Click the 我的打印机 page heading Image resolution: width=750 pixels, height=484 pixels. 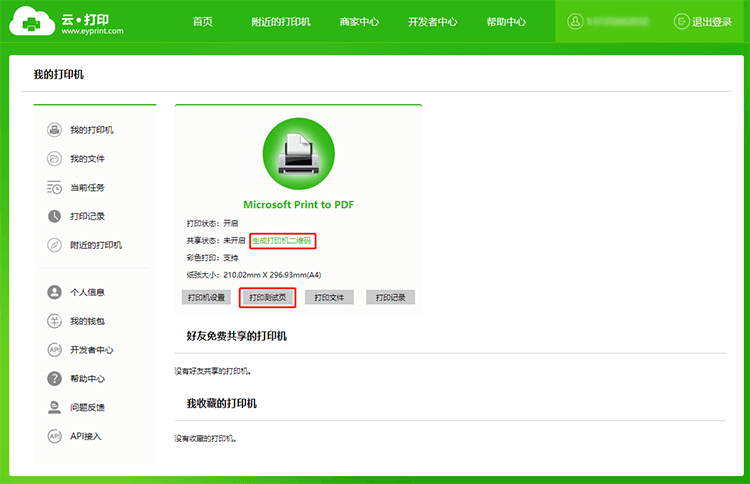click(58, 74)
